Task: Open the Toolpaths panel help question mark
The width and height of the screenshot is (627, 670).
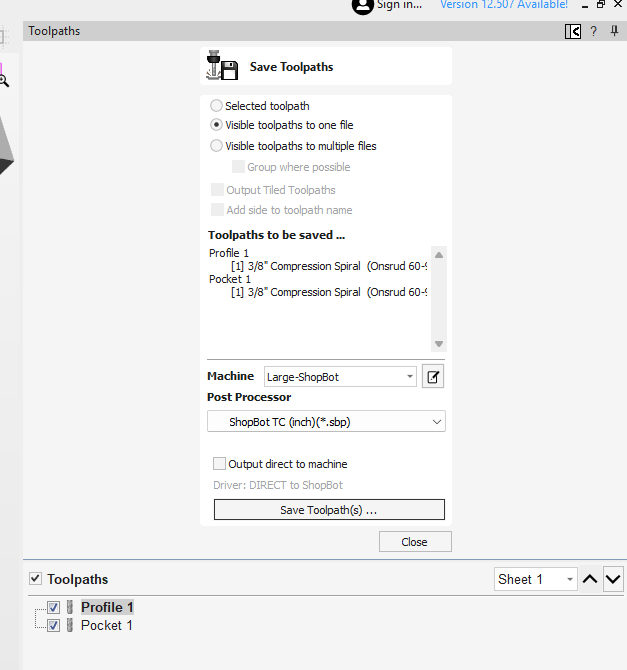Action: pyautogui.click(x=593, y=31)
